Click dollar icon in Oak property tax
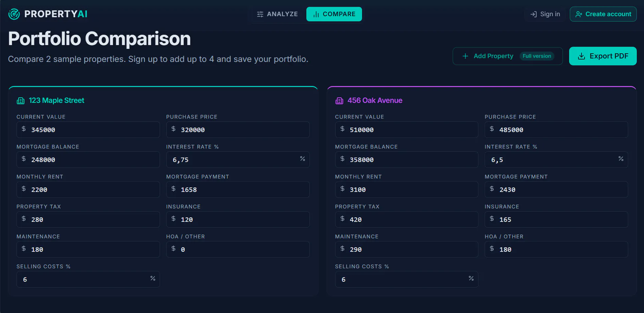This screenshot has height=313, width=644. pos(342,218)
